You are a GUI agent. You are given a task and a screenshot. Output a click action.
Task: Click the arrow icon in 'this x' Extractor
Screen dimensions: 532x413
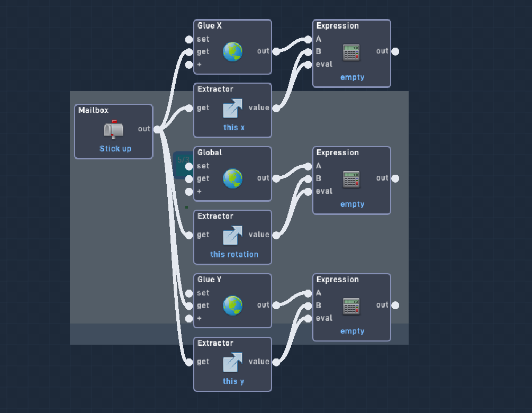point(233,108)
